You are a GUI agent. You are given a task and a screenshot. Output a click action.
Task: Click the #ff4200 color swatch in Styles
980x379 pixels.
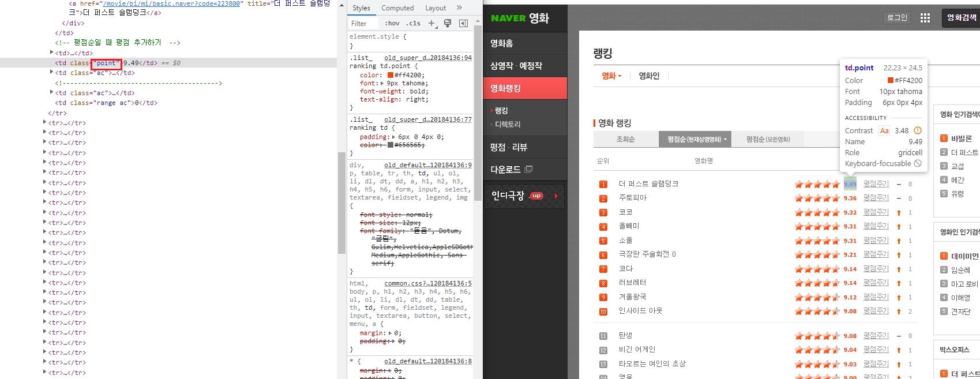coord(391,75)
